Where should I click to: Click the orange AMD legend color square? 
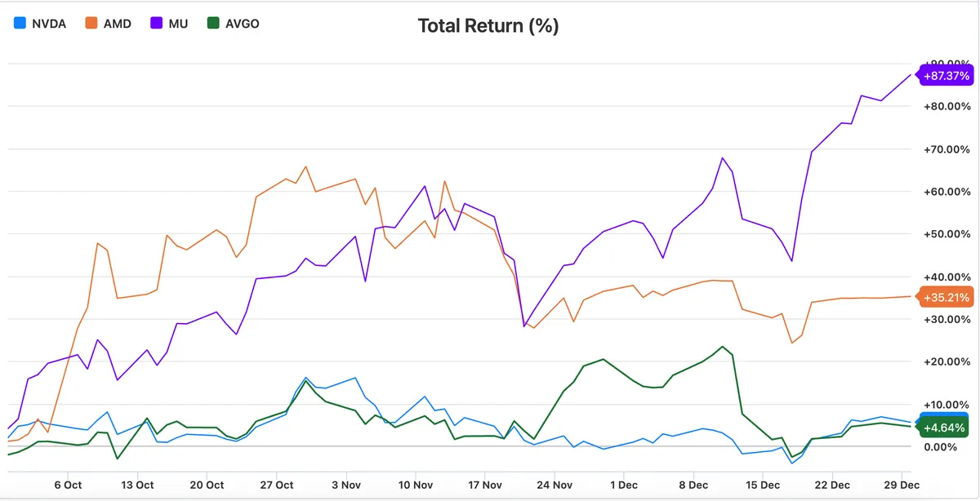click(91, 24)
